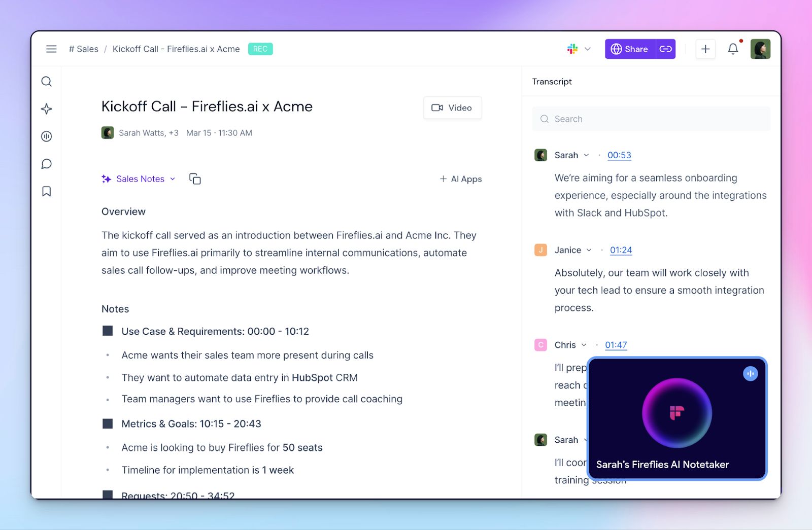Expand Janice speaker dropdown
The height and width of the screenshot is (530, 812).
tap(589, 250)
